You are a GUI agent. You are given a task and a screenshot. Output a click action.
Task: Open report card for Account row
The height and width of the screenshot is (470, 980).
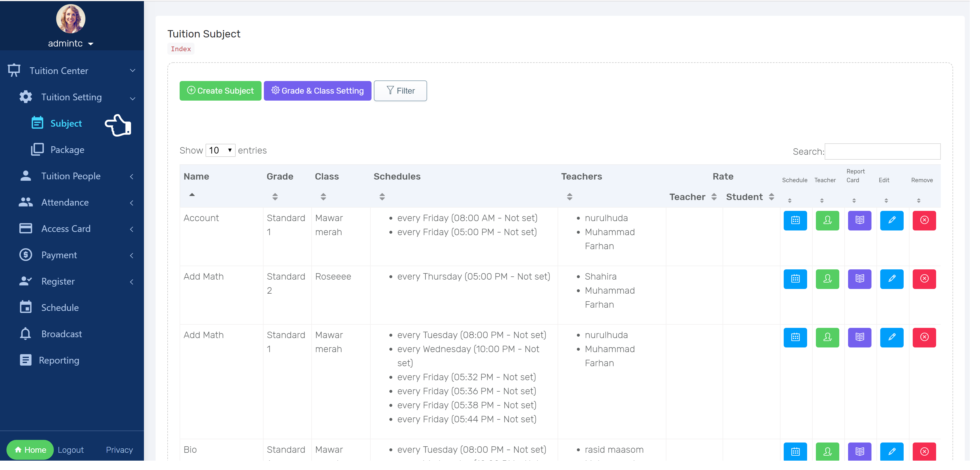[859, 221]
